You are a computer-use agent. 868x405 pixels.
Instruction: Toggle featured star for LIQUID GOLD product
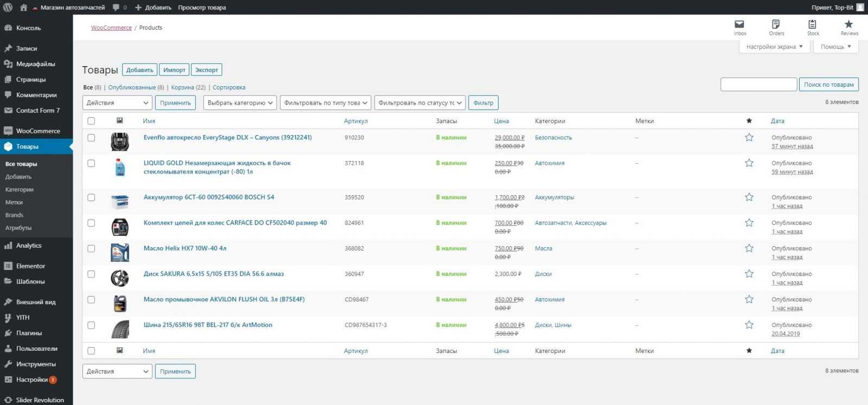(749, 163)
